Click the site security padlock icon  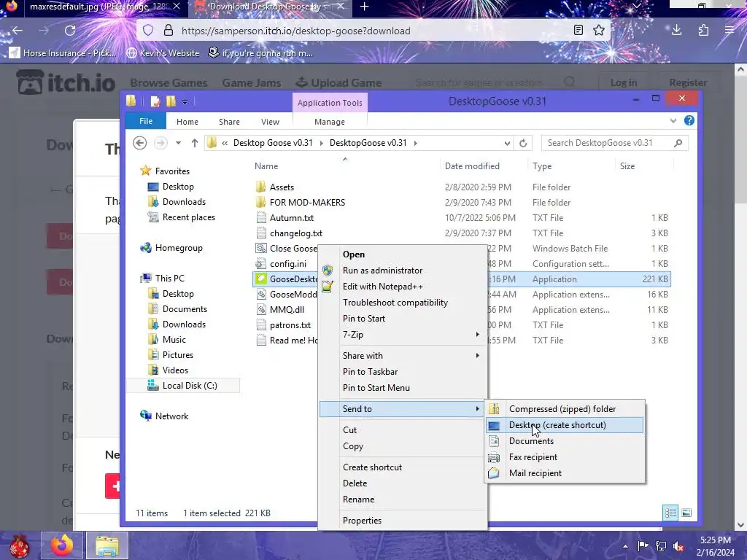click(x=169, y=31)
